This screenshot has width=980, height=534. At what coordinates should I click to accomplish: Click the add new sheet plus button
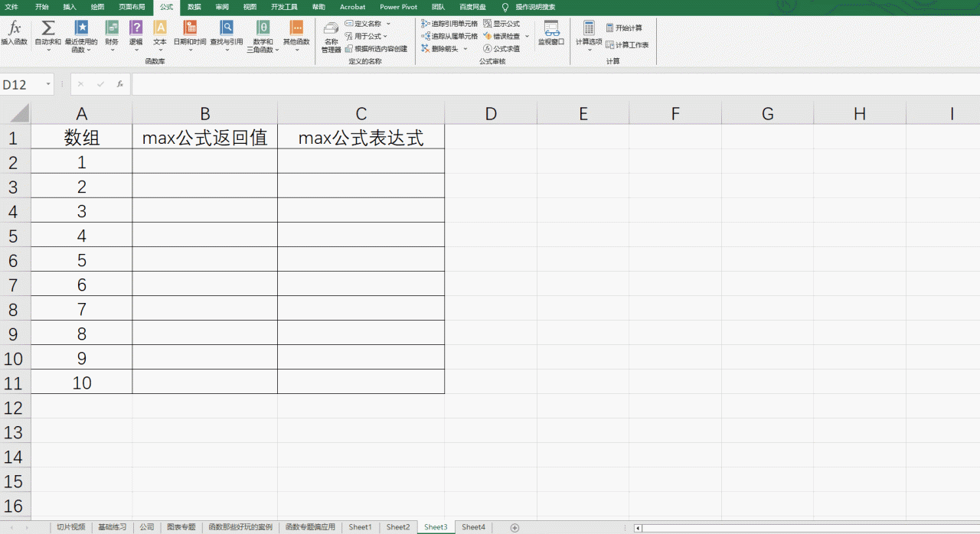[514, 527]
